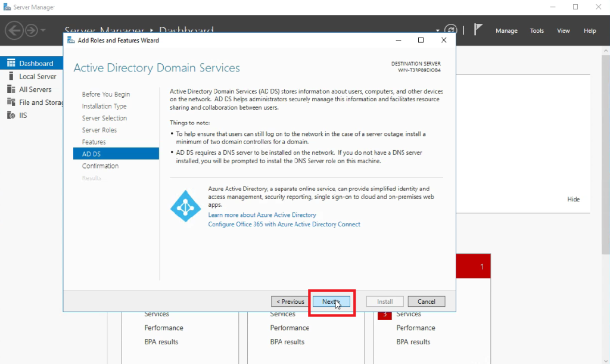Screen dimensions: 610x364
Task: Click the Next button
Action: pos(331,301)
